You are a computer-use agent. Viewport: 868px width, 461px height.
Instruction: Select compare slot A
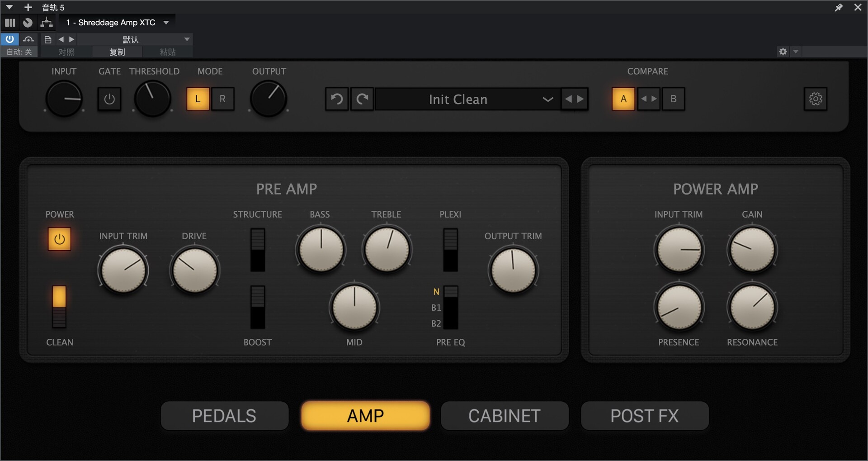click(x=623, y=99)
